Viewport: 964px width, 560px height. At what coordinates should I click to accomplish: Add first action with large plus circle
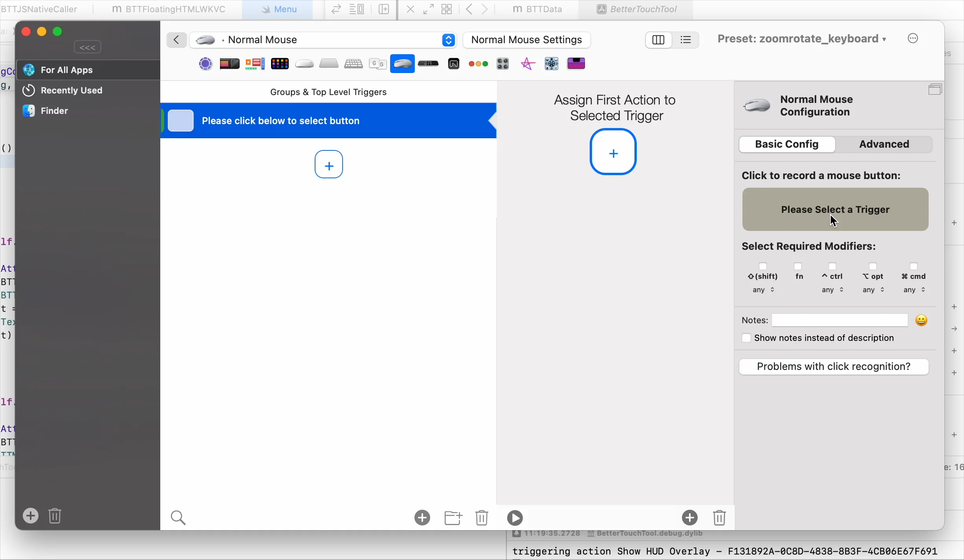click(x=613, y=152)
